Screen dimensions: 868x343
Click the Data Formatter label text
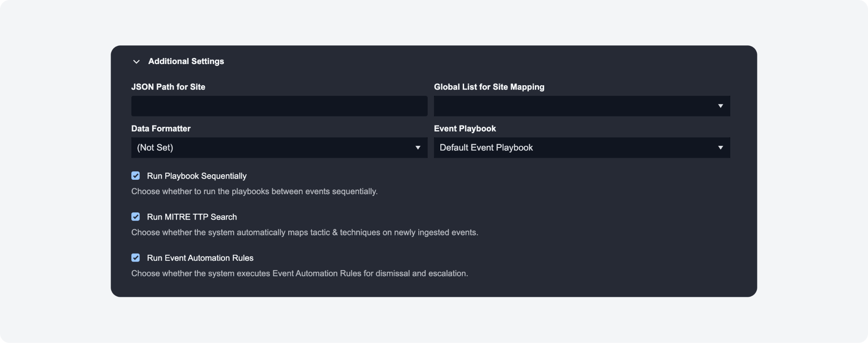[161, 128]
